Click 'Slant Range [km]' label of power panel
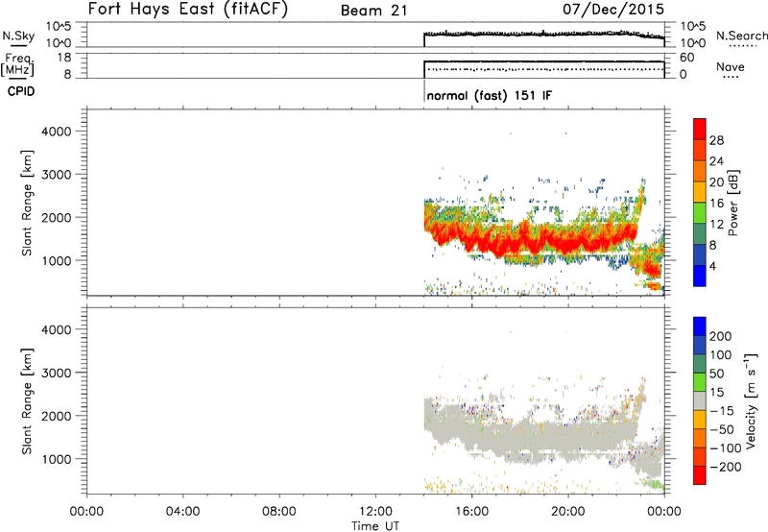Image resolution: width=768 pixels, height=532 pixels. click(27, 203)
